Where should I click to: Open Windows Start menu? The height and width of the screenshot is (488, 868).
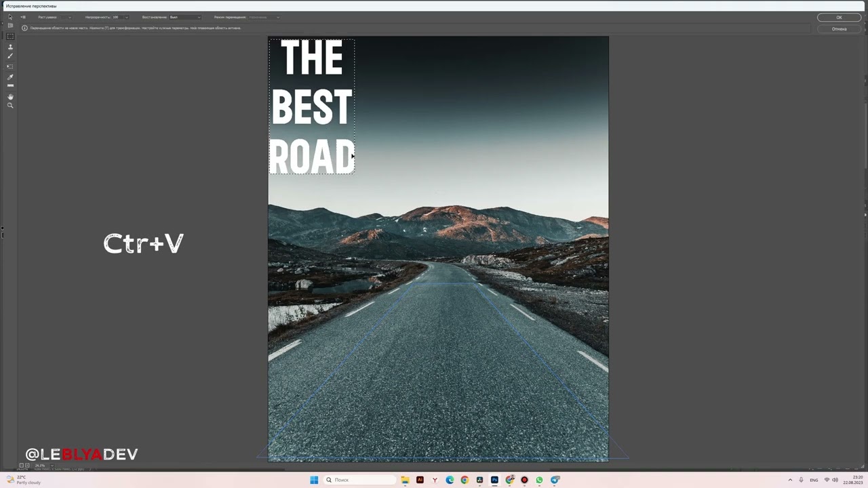(x=314, y=480)
